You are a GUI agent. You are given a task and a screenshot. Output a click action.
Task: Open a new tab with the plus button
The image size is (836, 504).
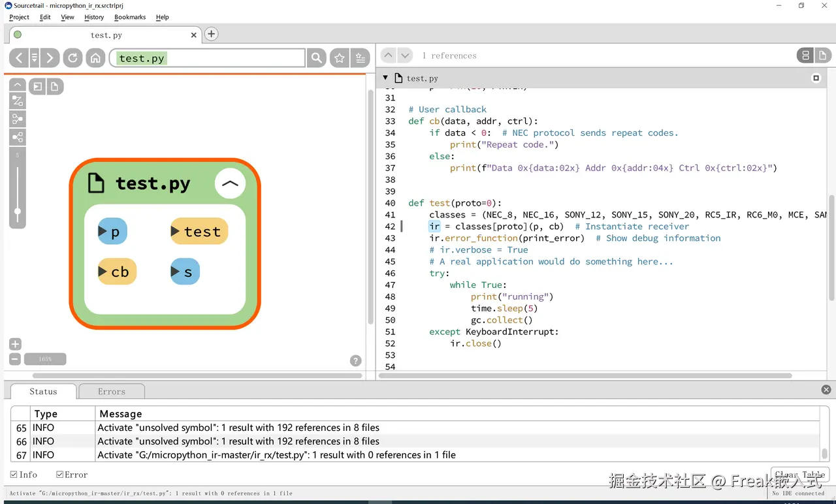click(x=211, y=34)
